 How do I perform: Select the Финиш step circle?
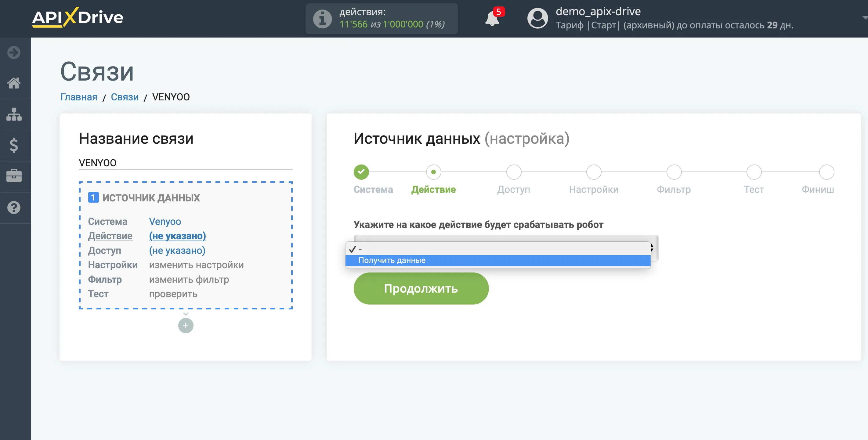tap(826, 172)
